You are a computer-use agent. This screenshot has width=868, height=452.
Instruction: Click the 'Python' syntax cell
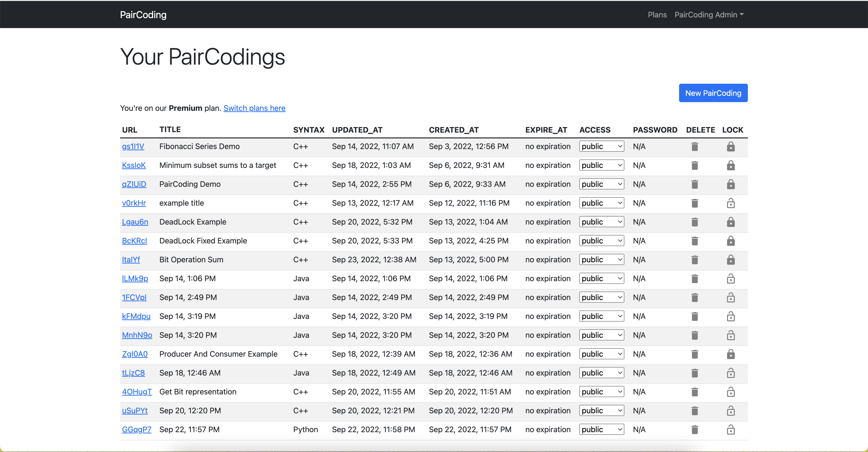click(306, 429)
